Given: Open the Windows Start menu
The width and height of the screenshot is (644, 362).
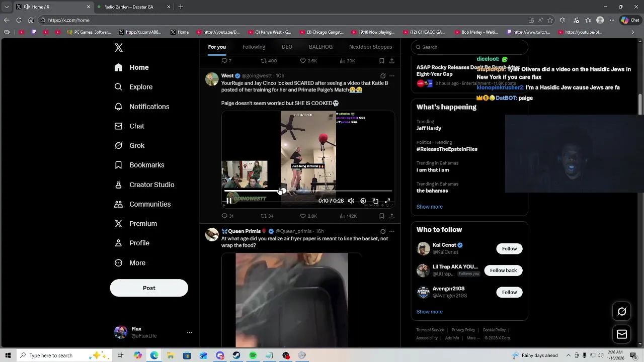Looking at the screenshot, I should (x=8, y=355).
